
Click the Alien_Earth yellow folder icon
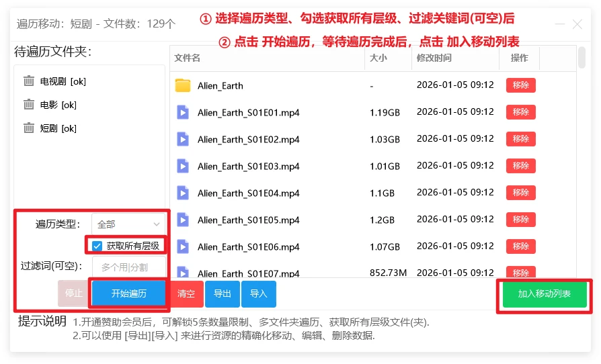pyautogui.click(x=183, y=85)
